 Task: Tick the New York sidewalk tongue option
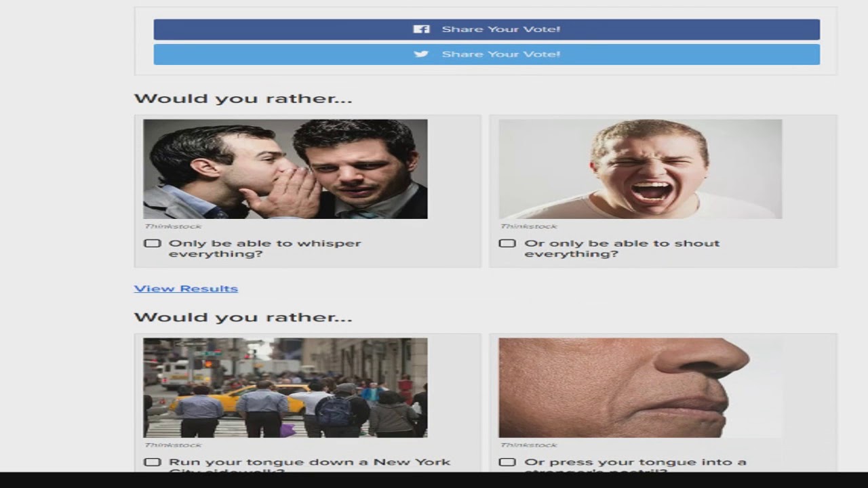(152, 462)
